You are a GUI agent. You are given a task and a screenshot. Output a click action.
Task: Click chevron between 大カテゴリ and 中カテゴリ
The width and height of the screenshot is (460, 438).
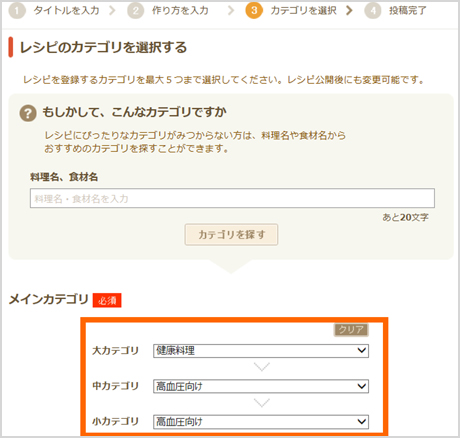(261, 367)
